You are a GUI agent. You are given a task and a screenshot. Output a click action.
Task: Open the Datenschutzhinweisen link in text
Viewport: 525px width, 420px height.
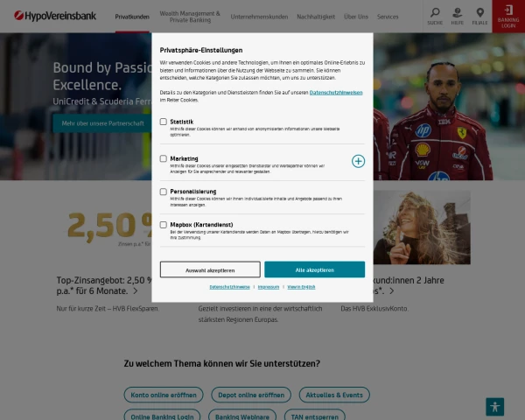[x=336, y=93]
